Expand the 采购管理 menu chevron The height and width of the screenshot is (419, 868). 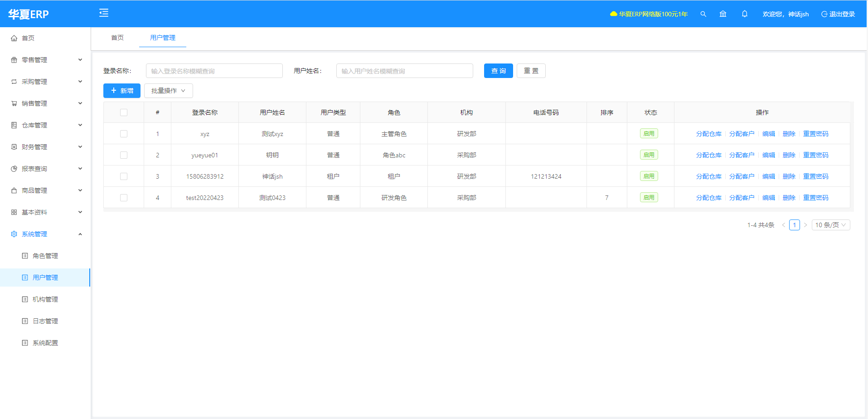pos(80,82)
